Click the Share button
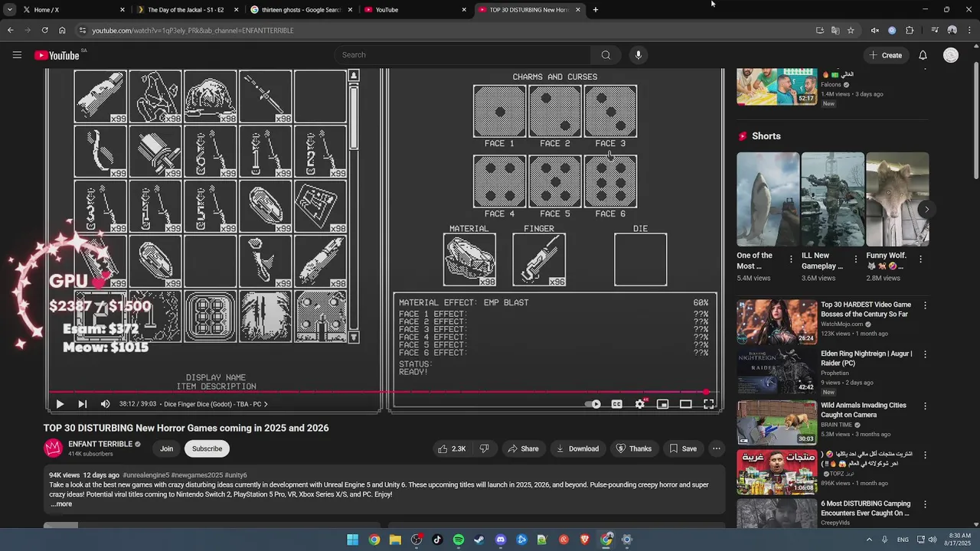Viewport: 980px width, 551px height. [524, 448]
